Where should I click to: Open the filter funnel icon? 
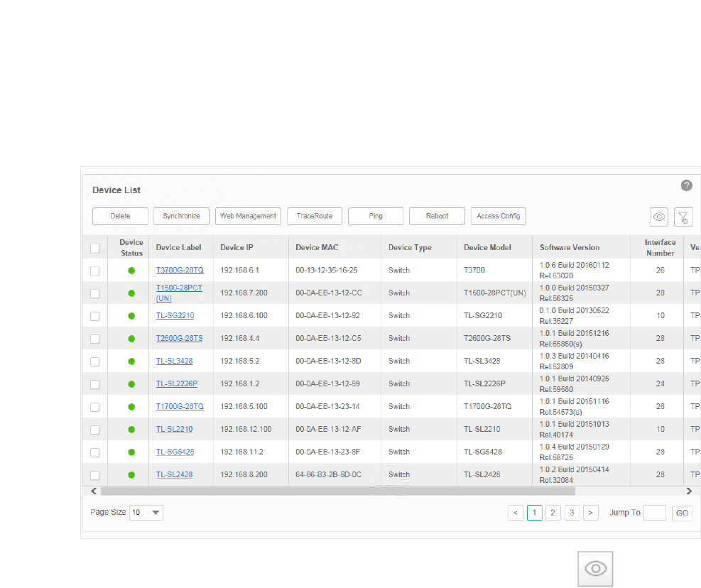(x=683, y=217)
